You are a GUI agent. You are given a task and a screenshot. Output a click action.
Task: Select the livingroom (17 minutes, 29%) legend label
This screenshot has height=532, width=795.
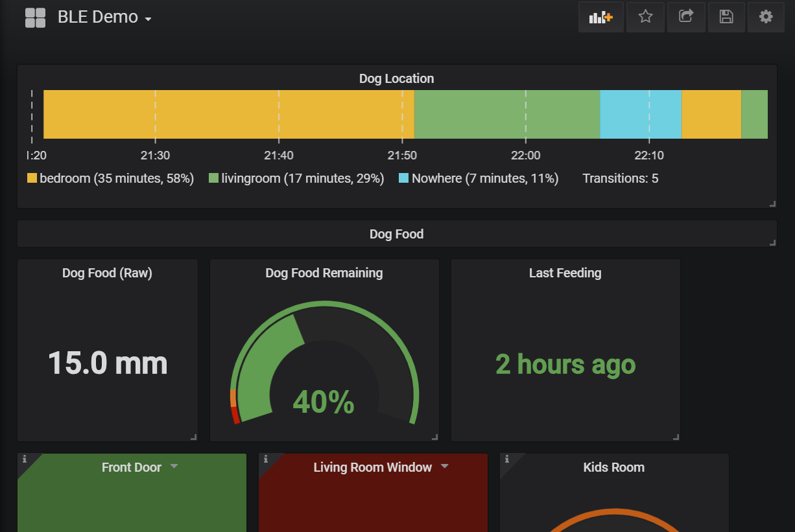[x=303, y=178]
